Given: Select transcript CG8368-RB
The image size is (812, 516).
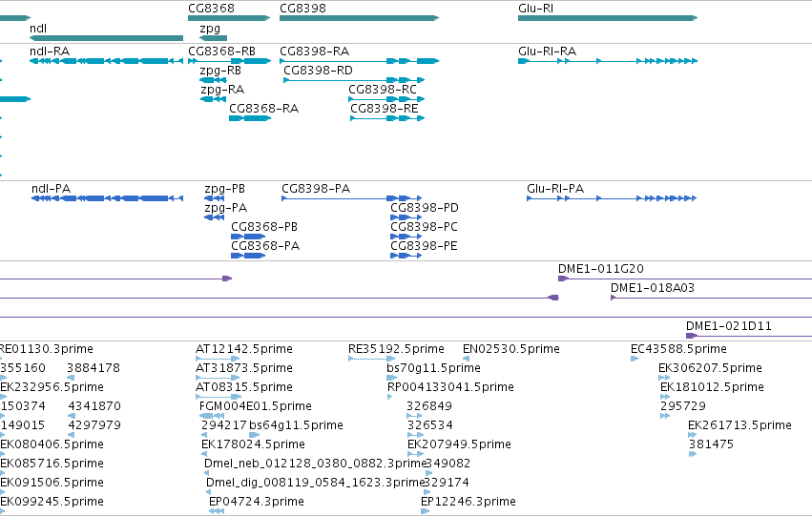Looking at the screenshot, I should coord(221,52).
